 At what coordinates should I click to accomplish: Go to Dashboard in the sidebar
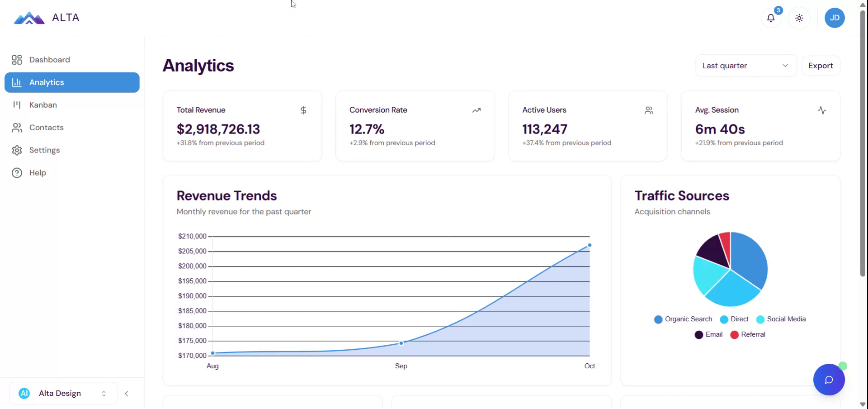[x=49, y=60]
